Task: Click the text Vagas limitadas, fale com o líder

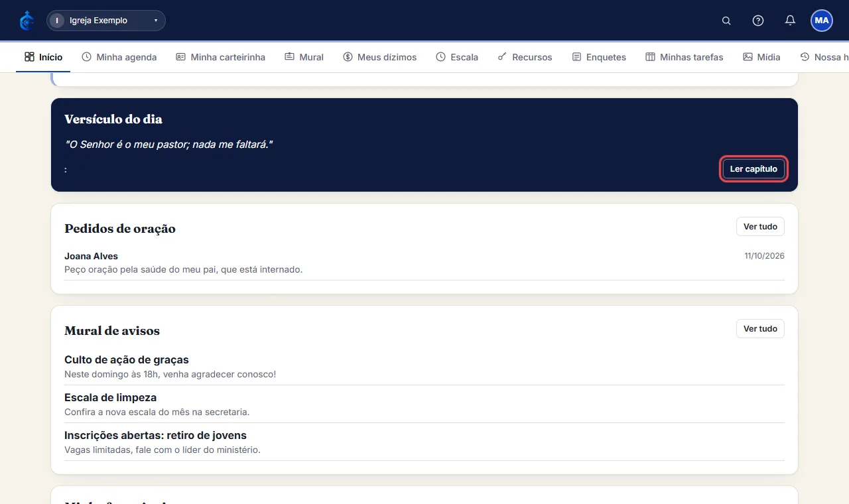Action: pos(163,450)
